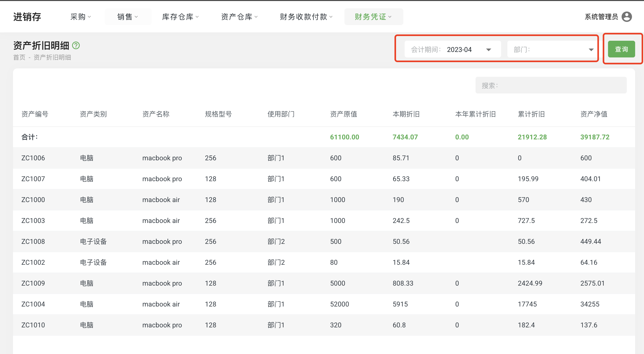
Task: Select asset number ZC1006
Action: coord(33,158)
